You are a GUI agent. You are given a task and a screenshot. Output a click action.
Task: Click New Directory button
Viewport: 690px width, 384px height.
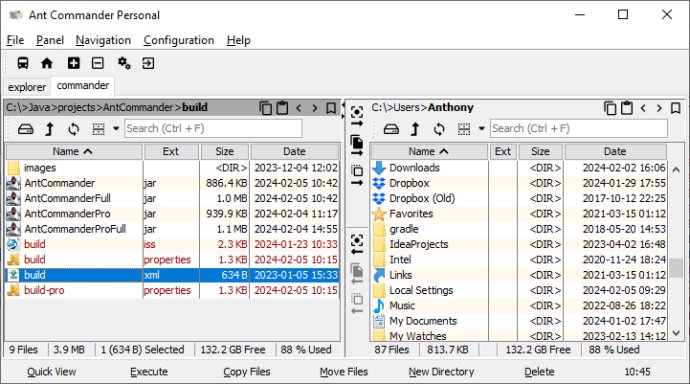coord(441,372)
